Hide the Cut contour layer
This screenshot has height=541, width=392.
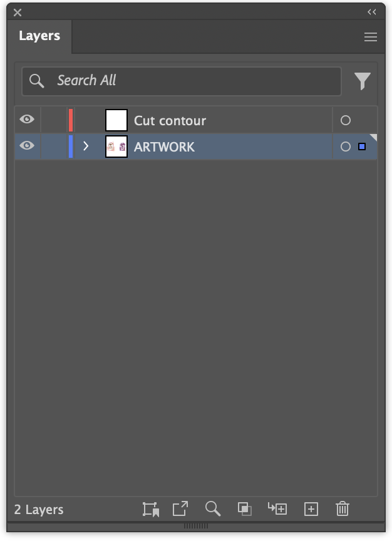pos(27,120)
